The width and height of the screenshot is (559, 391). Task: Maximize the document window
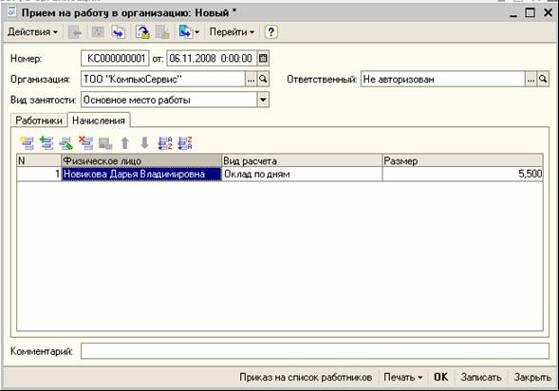pos(530,13)
